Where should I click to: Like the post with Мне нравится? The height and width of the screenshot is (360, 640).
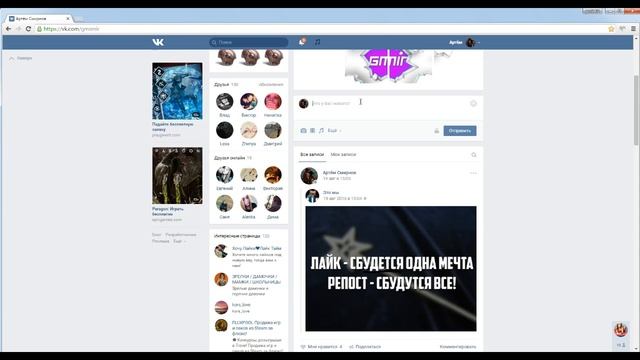click(x=321, y=347)
